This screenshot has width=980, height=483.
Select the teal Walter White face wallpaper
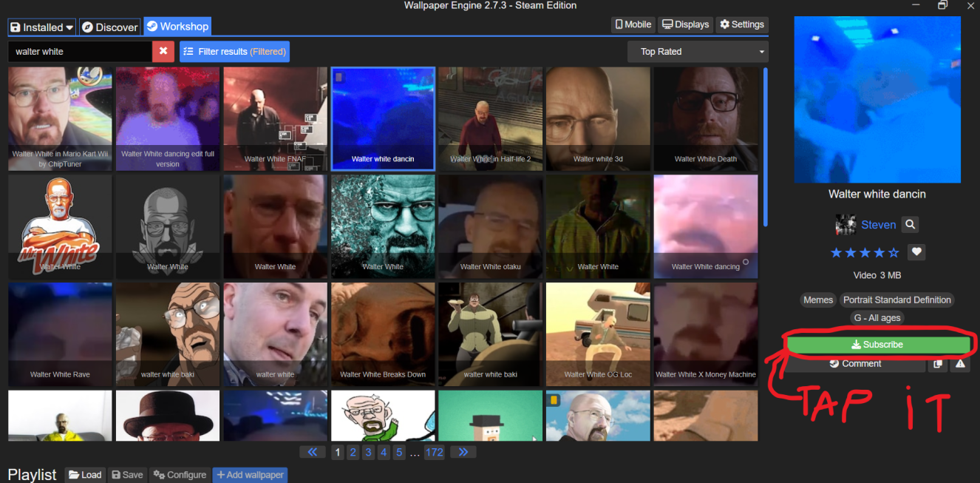383,226
